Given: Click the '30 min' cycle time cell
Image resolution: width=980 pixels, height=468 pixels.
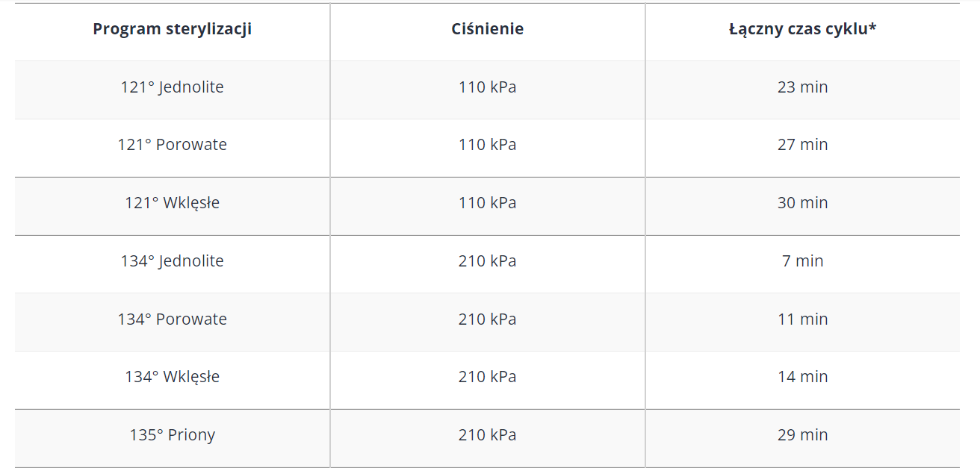Looking at the screenshot, I should click(802, 203).
